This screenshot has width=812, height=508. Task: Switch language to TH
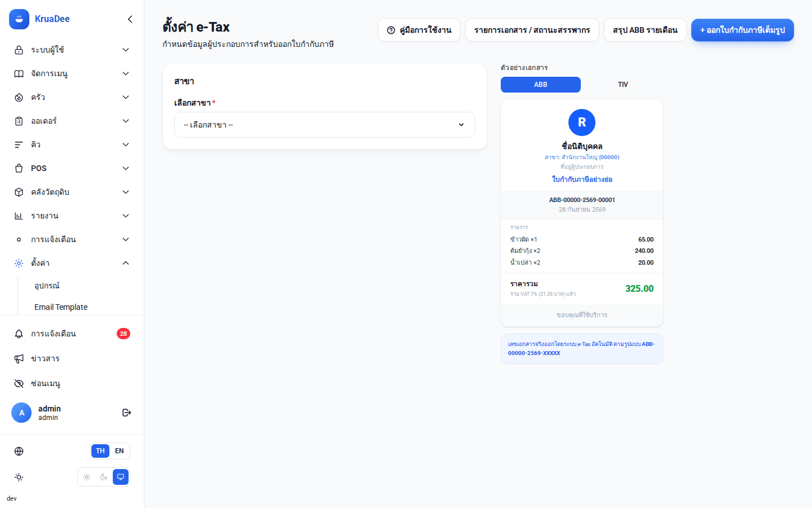100,451
